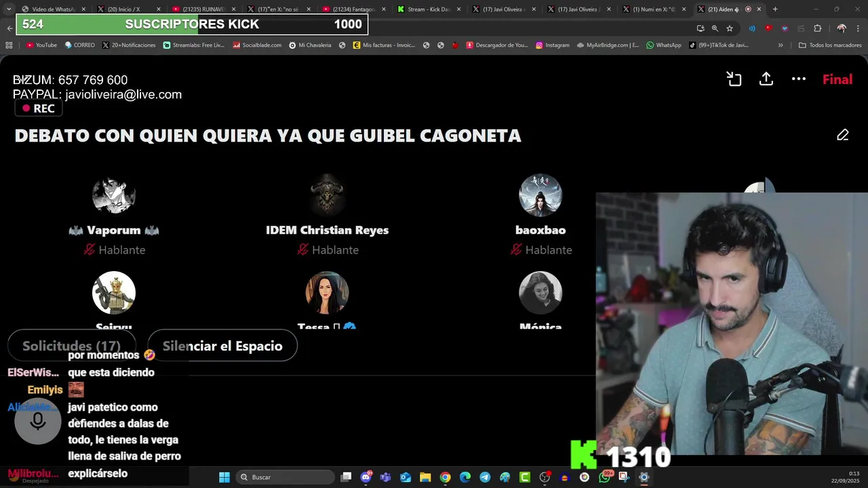868x488 pixels.
Task: Toggle your round microphone button
Action: (x=38, y=422)
